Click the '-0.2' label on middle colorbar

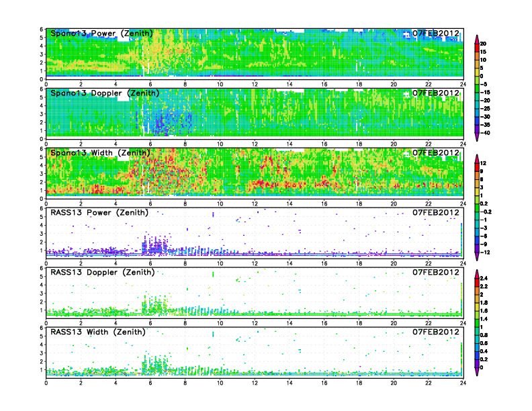point(486,212)
